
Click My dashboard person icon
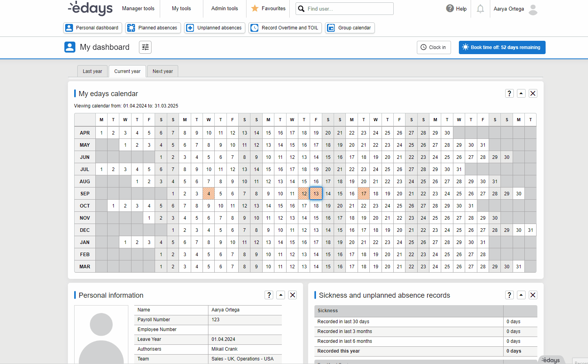(x=70, y=47)
